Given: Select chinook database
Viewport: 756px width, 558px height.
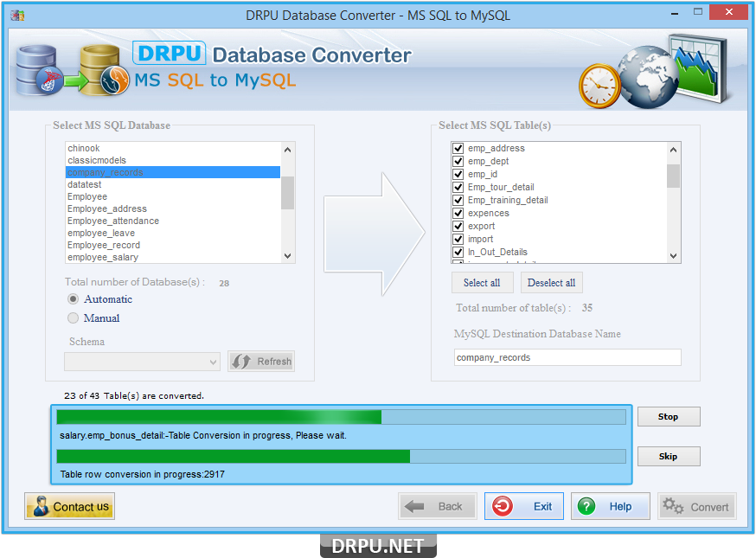Looking at the screenshot, I should pos(173,148).
